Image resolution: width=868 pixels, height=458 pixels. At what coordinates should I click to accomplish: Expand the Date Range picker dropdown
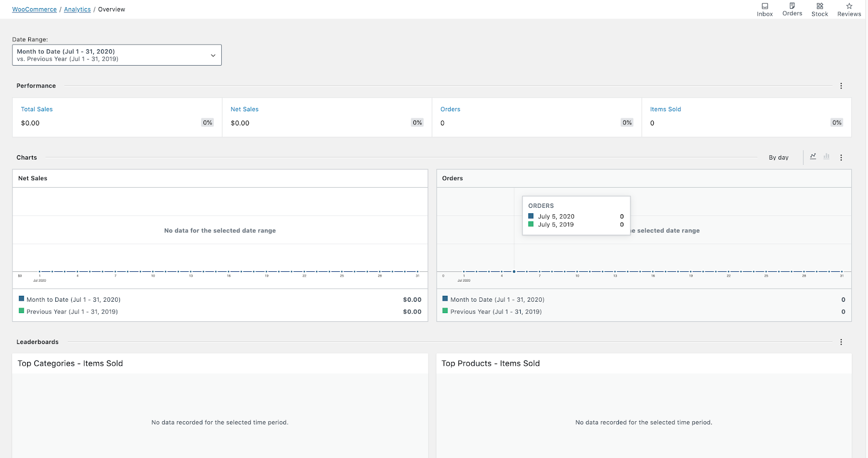117,55
